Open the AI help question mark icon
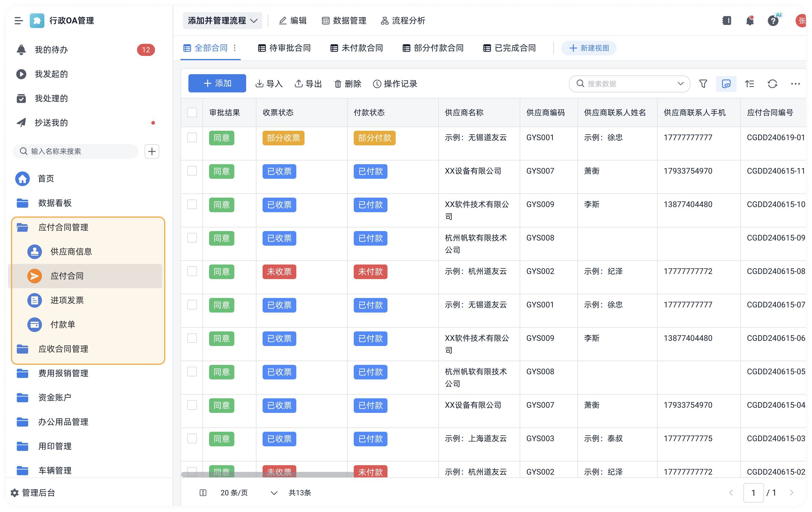812x512 pixels. click(x=773, y=21)
